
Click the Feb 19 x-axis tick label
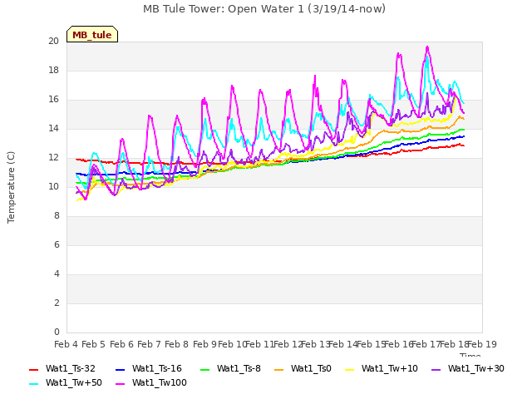(482, 344)
